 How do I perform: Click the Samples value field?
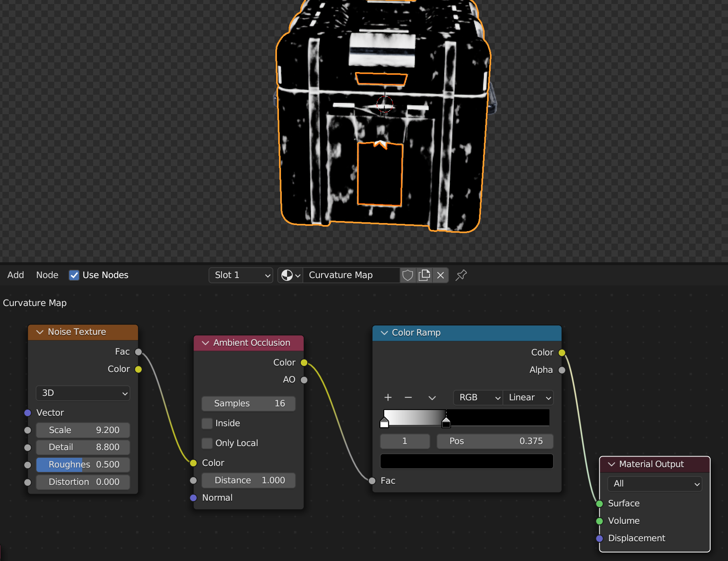click(x=249, y=404)
